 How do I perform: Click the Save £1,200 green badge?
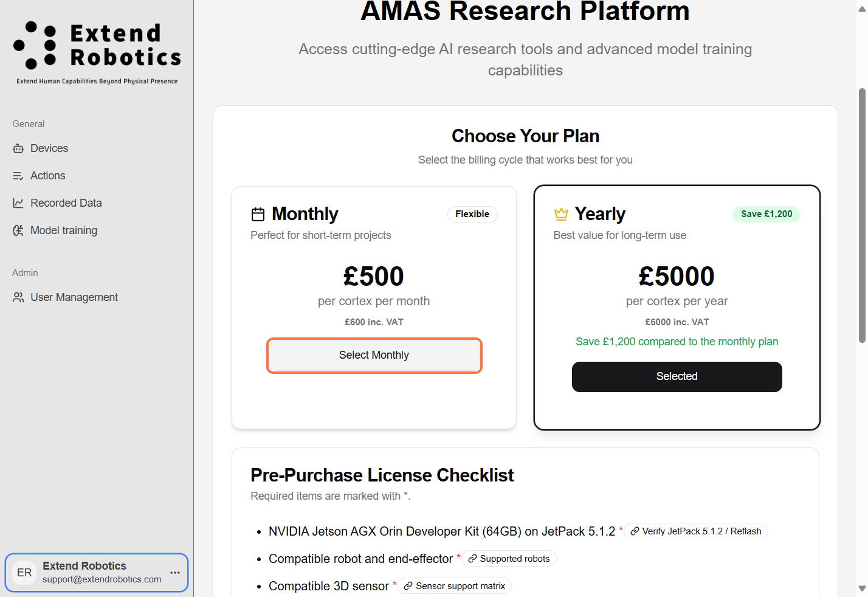[766, 214]
